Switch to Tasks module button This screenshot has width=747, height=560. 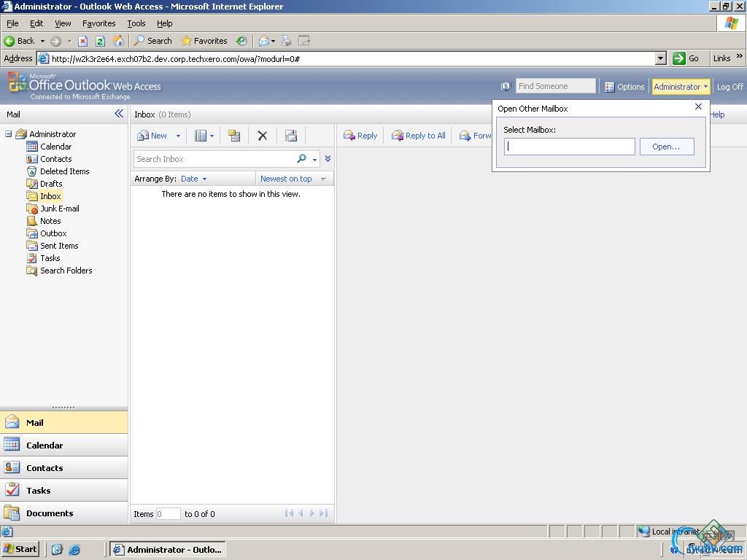[64, 491]
